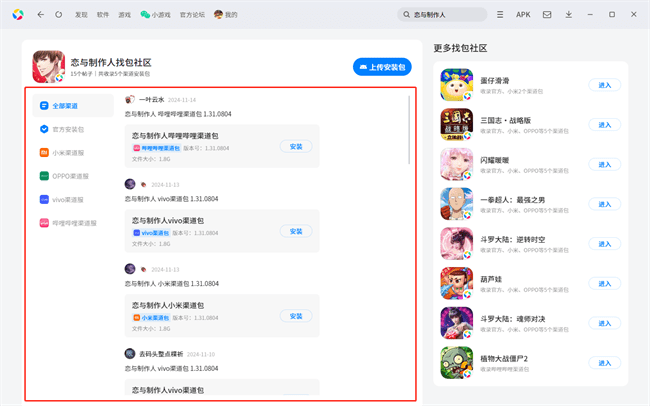
Task: Install the 恋与制作人小米渠道包 package
Action: [296, 316]
